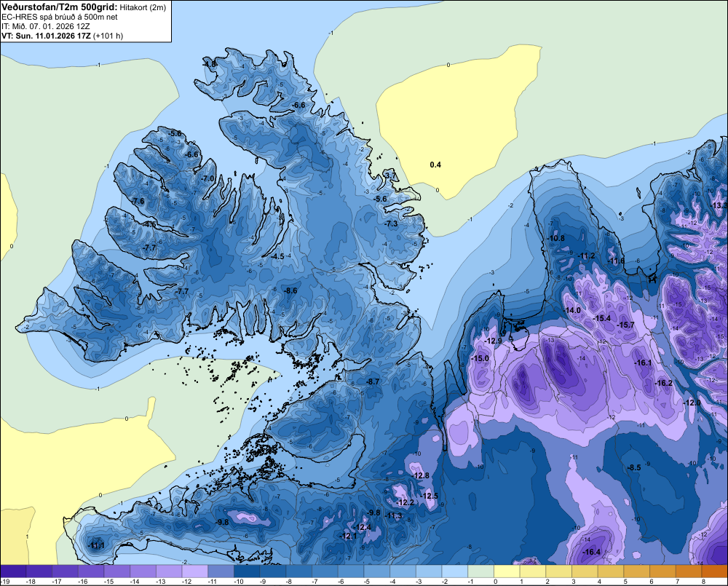728x586 pixels.
Task: Click the legend swatch labeled -1
Action: [481, 571]
